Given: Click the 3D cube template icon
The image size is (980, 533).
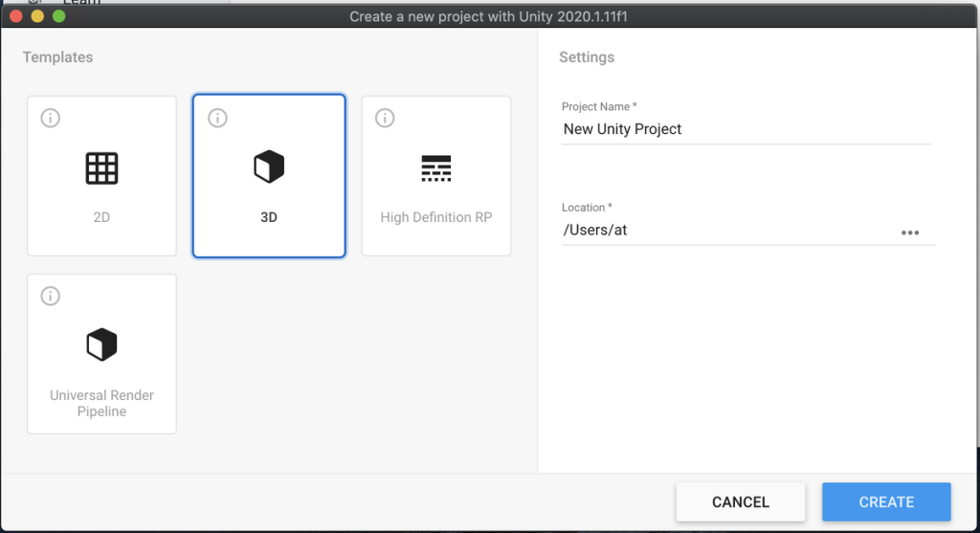Looking at the screenshot, I should click(x=269, y=168).
